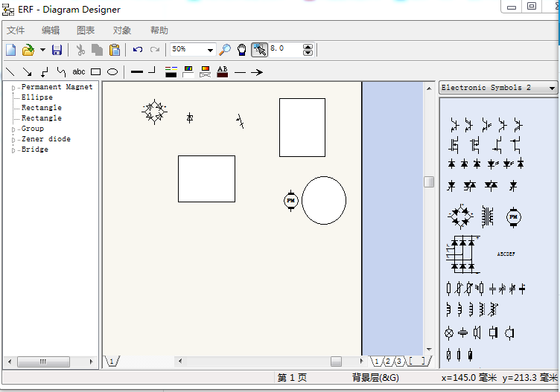560x392 pixels.
Task: Expand the Permanent Magnet tree node
Action: coord(13,88)
